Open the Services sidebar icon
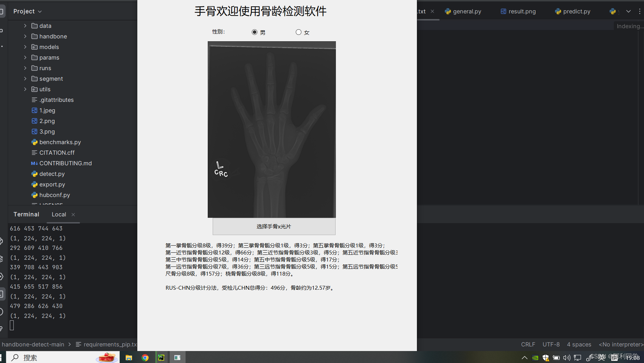This screenshot has height=363, width=644. [x=2, y=276]
